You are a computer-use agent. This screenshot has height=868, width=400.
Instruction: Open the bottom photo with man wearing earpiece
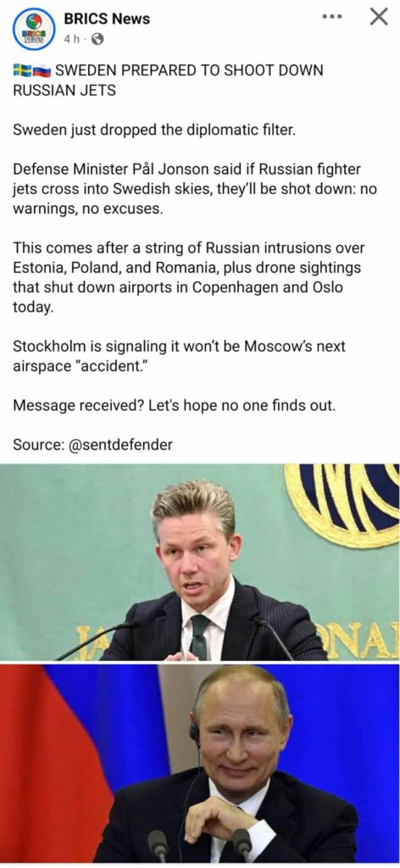point(200,765)
